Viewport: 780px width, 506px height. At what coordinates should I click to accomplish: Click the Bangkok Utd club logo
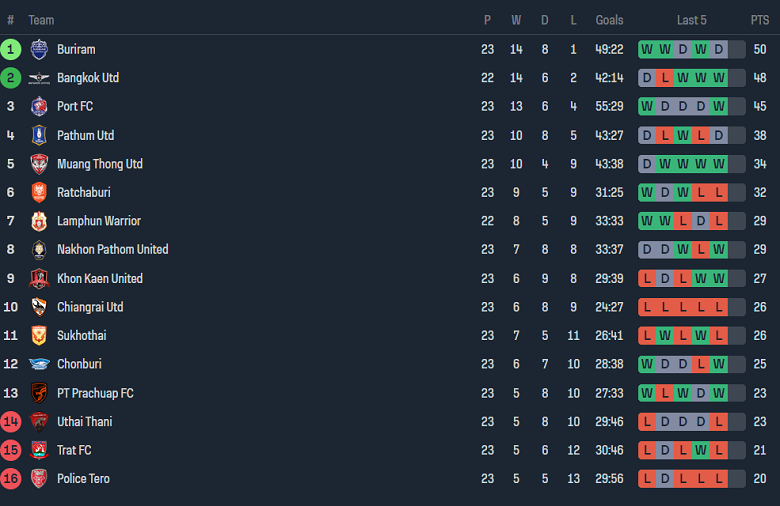point(39,78)
